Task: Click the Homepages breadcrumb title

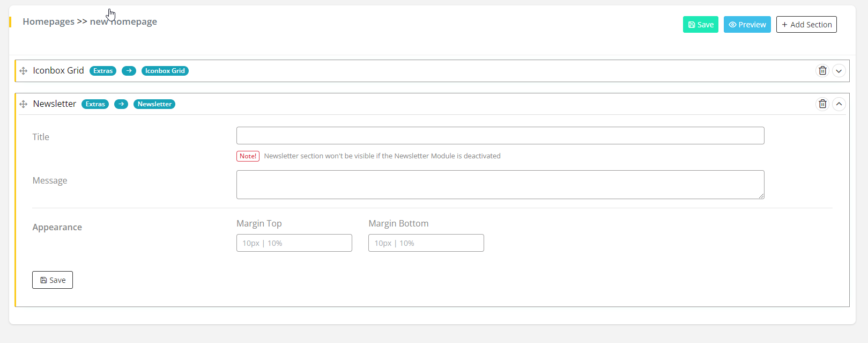Action: (49, 21)
